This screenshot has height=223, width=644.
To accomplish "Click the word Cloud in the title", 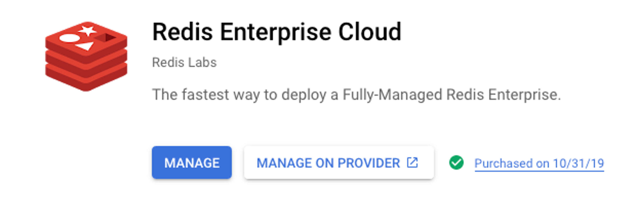I will click(x=370, y=32).
